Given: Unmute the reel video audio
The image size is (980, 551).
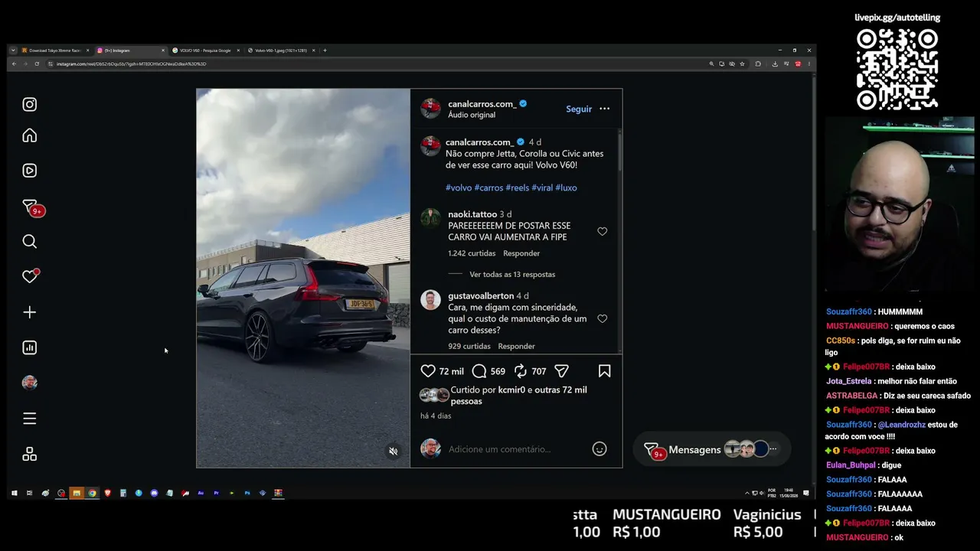Looking at the screenshot, I should click(x=394, y=452).
